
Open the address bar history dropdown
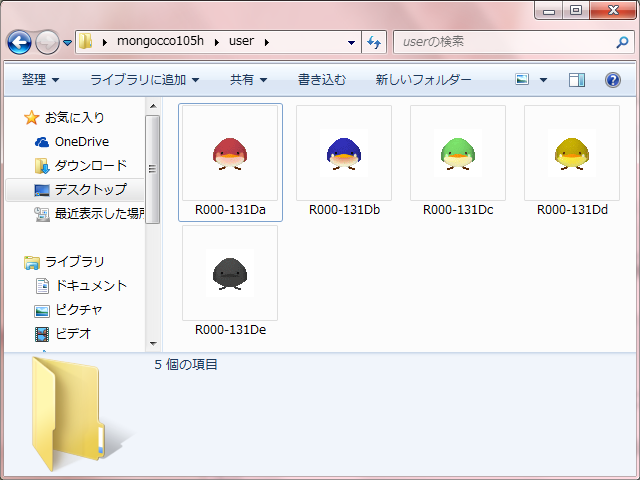[351, 42]
